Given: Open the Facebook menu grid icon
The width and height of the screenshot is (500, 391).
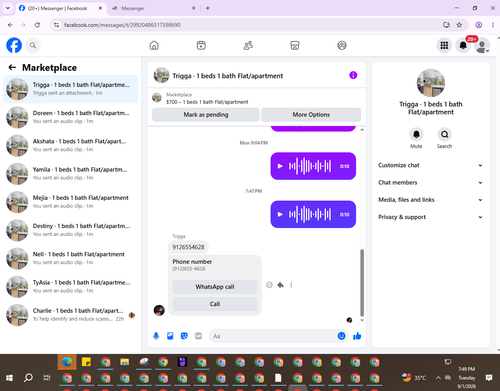Looking at the screenshot, I should pyautogui.click(x=444, y=45).
